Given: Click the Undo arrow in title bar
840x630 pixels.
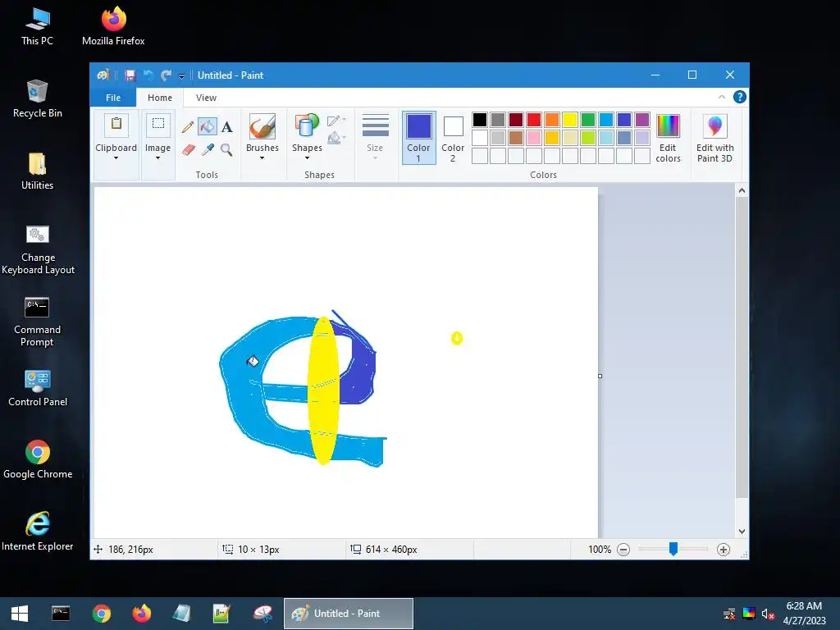Looking at the screenshot, I should 148,75.
